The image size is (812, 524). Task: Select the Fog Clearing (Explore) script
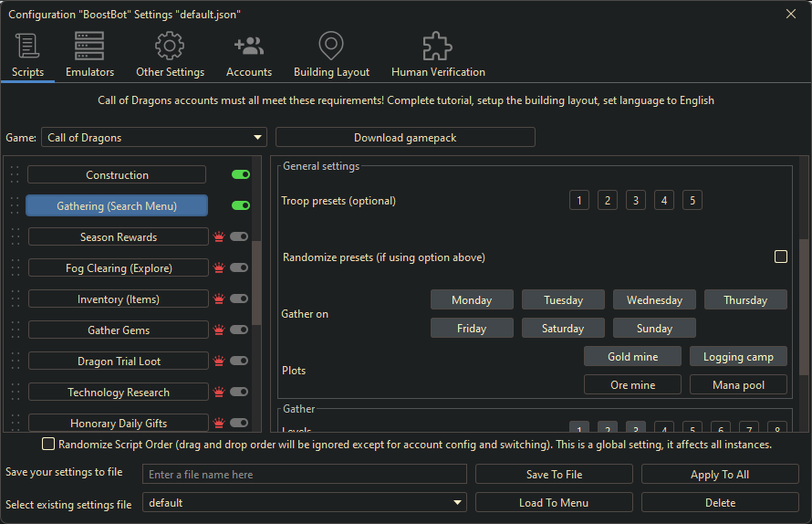point(119,268)
